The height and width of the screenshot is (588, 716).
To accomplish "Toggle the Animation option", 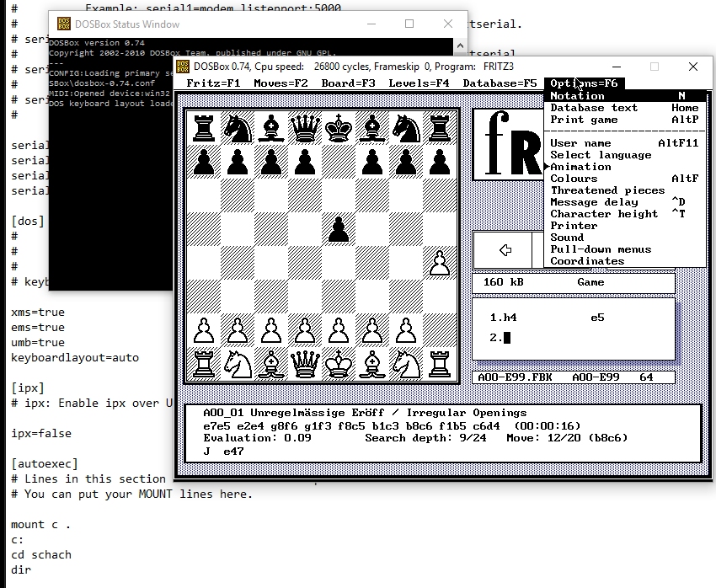I will click(580, 167).
